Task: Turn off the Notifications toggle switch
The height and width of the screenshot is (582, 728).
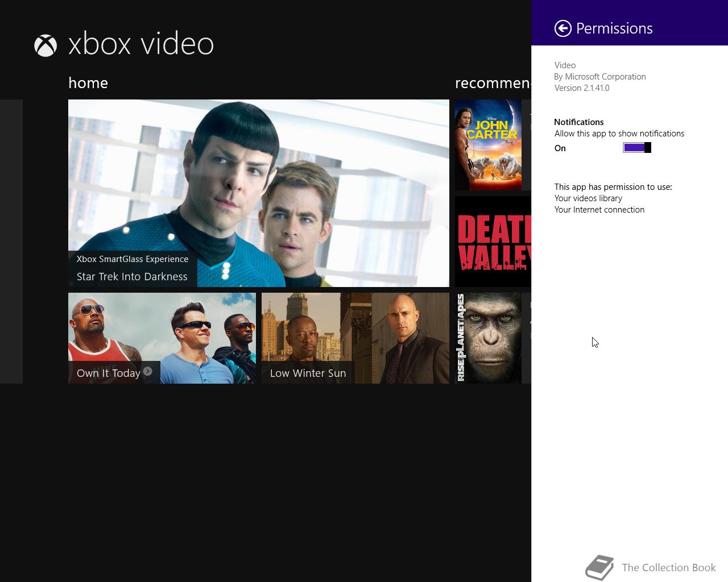Action: click(x=637, y=148)
